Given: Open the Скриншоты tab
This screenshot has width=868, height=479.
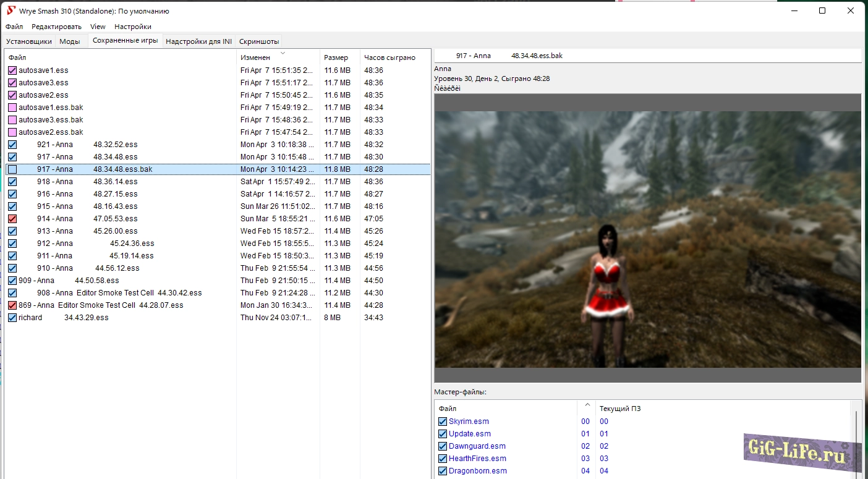Looking at the screenshot, I should pyautogui.click(x=259, y=41).
